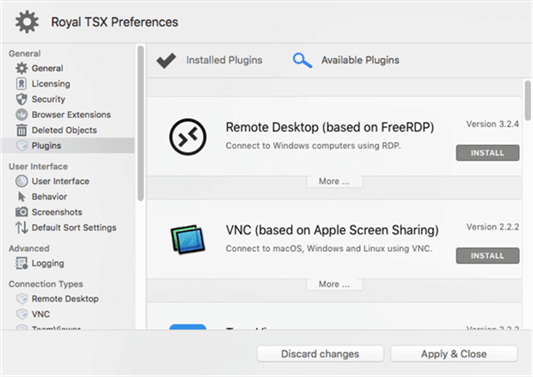Click Remote Desktop (based on FreeRDP) title
533x377 pixels.
pos(330,127)
